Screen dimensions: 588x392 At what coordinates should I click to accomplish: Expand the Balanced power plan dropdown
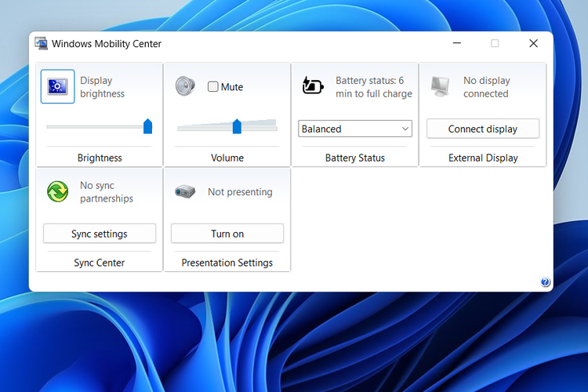[356, 129]
